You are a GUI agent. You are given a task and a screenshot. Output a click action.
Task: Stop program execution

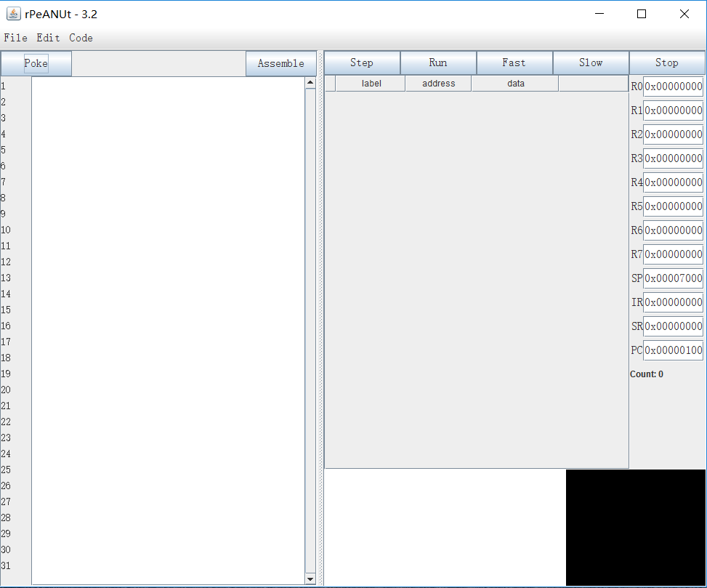667,63
